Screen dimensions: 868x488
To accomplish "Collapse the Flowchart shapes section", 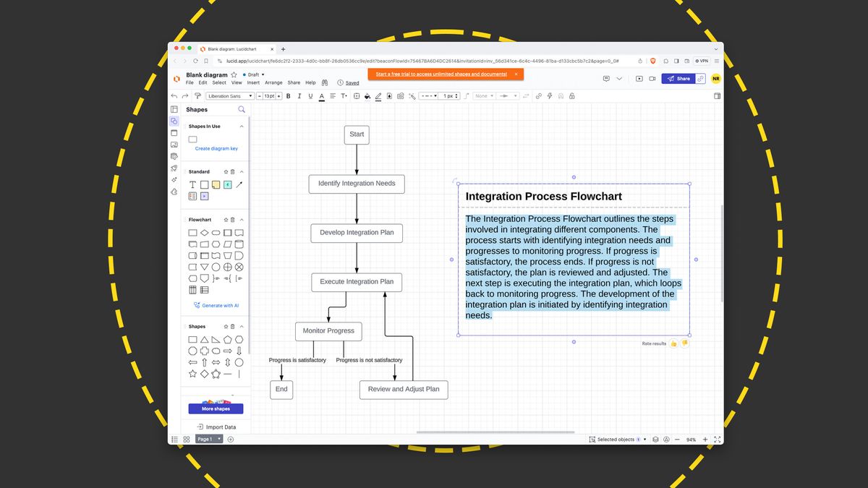I will coord(242,219).
